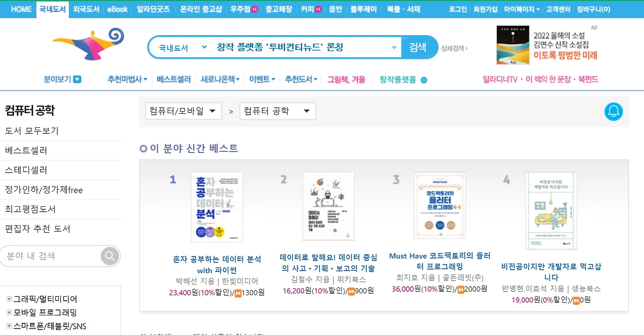Open the 장바구니(0) cart link
The height and width of the screenshot is (335, 644).
[594, 9]
